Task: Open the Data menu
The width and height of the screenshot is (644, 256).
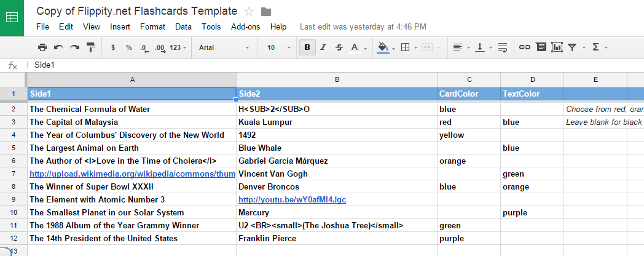Action: pyautogui.click(x=183, y=26)
